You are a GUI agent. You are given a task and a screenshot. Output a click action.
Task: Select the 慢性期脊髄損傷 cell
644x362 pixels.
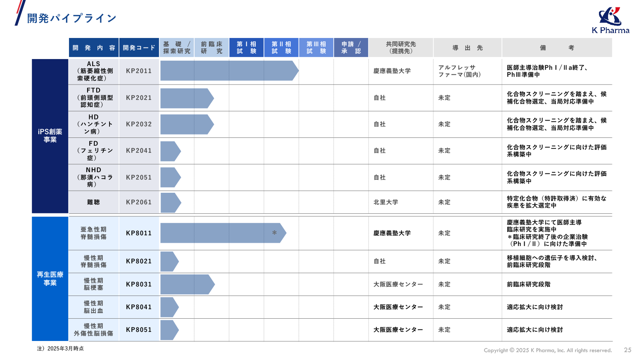[x=94, y=261]
